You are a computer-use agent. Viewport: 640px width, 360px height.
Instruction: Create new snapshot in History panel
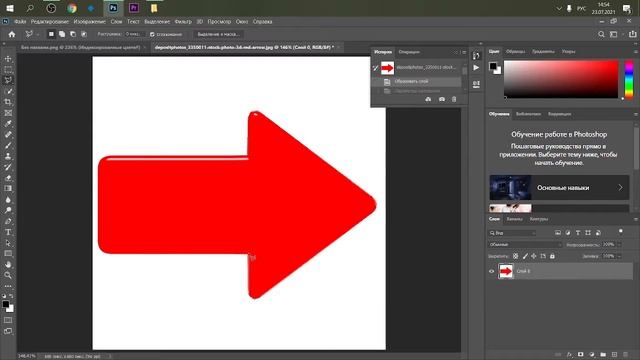pos(442,99)
